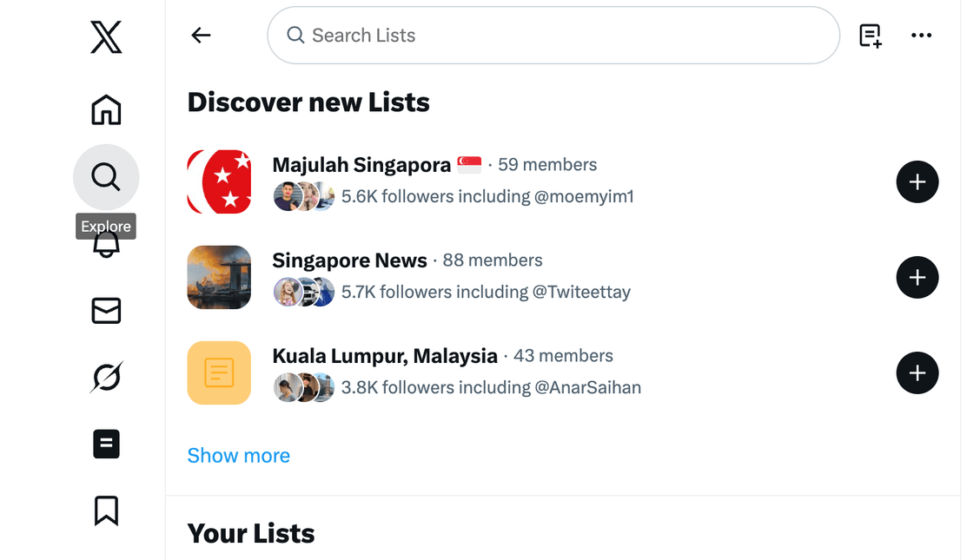Follow the Majulah Singapora list
The width and height of the screenshot is (980, 560).
point(917,181)
